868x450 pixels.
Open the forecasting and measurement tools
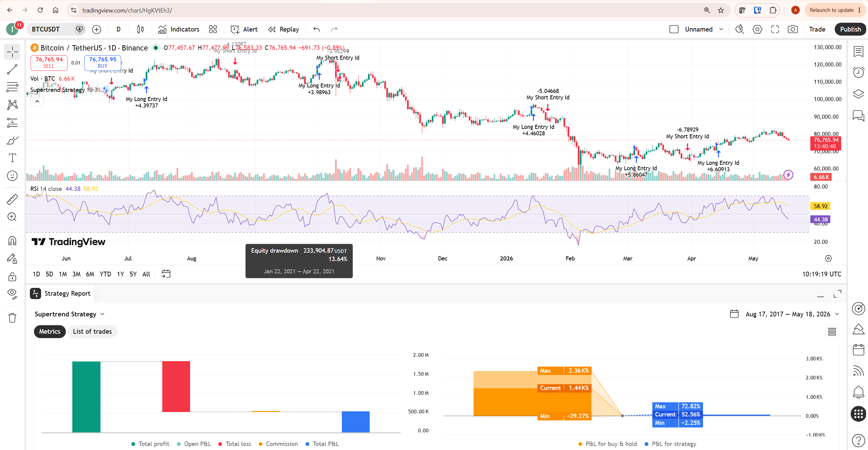12,122
